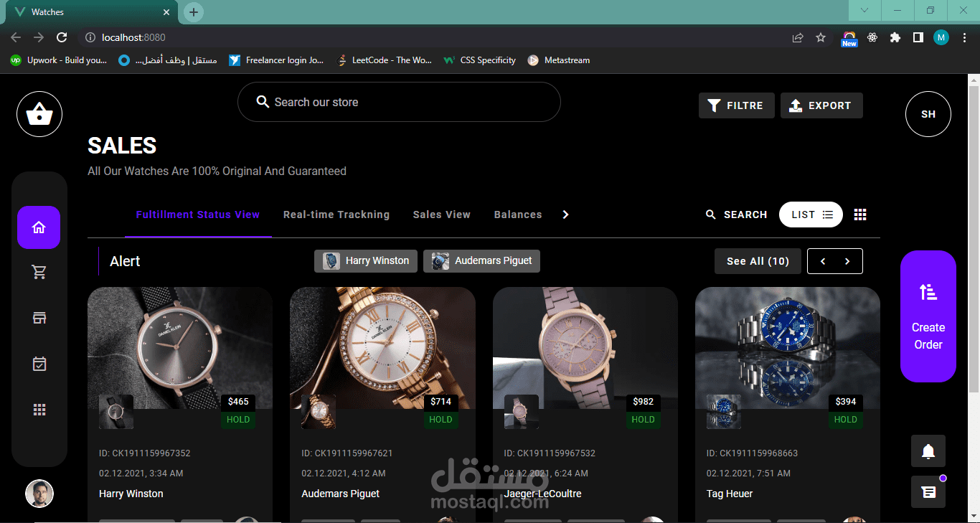
Task: Open the apps grid icon in sidebar
Action: (x=39, y=410)
